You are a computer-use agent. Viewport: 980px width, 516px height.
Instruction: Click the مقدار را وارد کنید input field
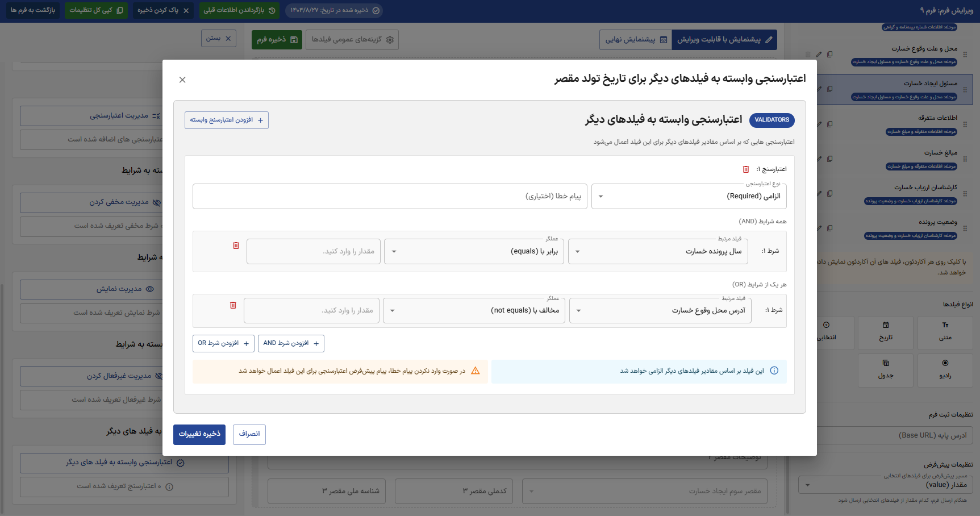[313, 251]
